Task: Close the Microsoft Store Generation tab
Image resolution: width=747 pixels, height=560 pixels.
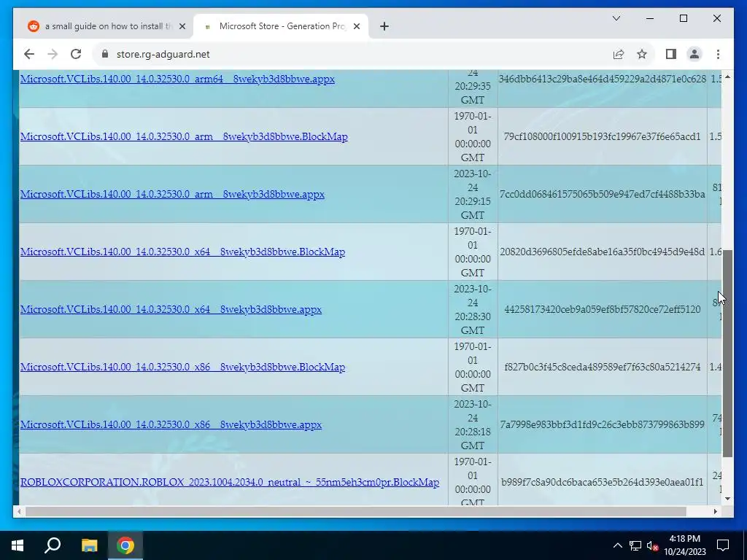Action: pyautogui.click(x=356, y=27)
